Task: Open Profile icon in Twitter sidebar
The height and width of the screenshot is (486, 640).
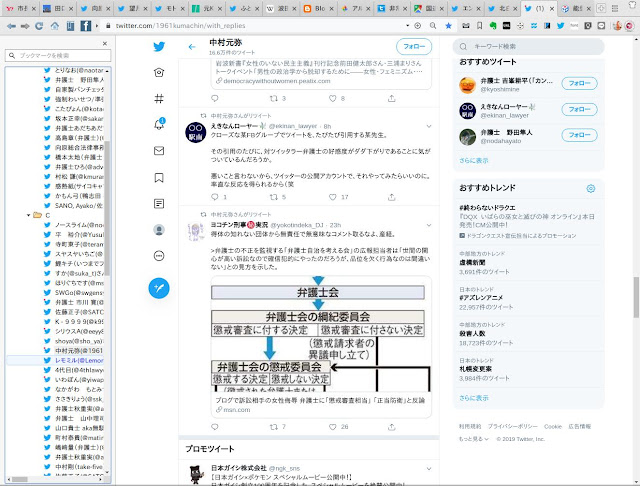Action: pos(159,230)
